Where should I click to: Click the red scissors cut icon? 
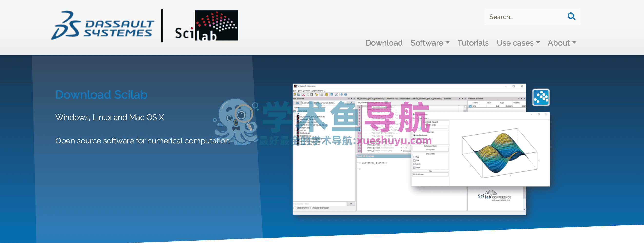click(303, 95)
